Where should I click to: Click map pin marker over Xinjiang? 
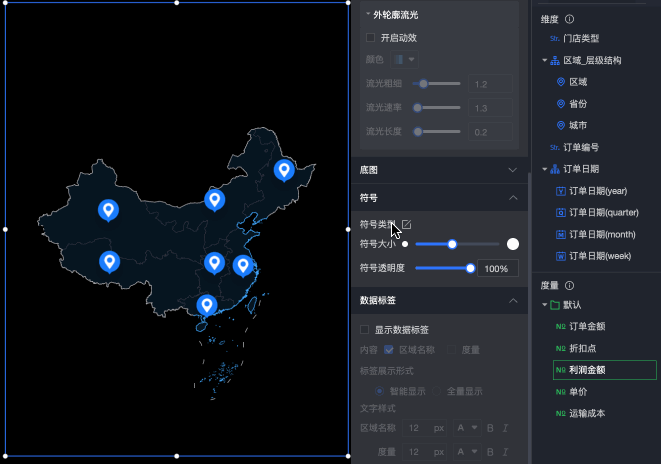coord(108,210)
